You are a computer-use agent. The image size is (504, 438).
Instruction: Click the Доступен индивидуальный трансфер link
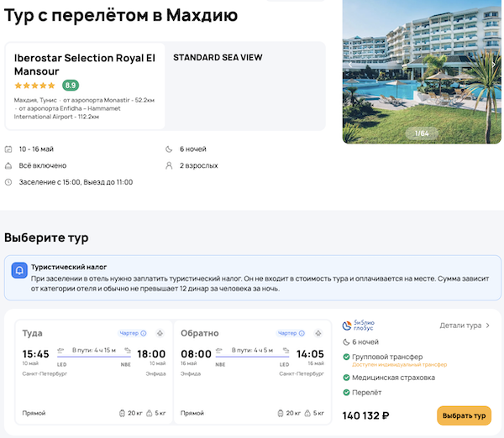[x=400, y=365]
